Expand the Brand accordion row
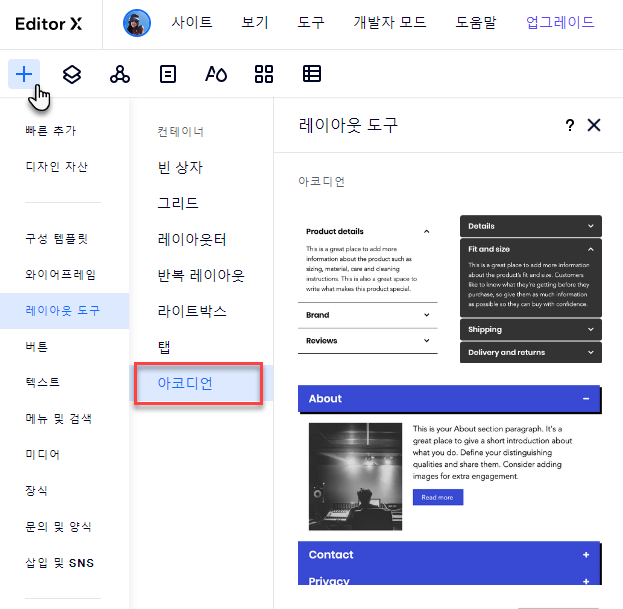Screen dimensions: 623x609 367,315
